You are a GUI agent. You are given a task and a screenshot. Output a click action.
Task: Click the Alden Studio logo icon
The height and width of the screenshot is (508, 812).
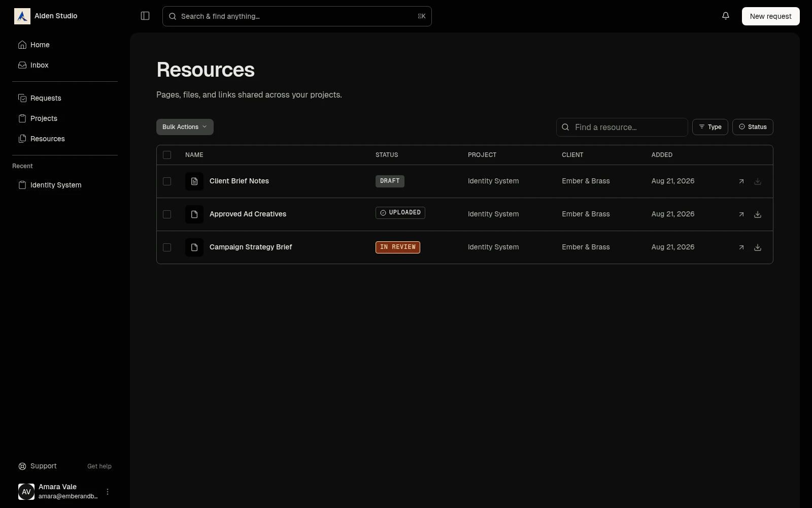click(22, 16)
